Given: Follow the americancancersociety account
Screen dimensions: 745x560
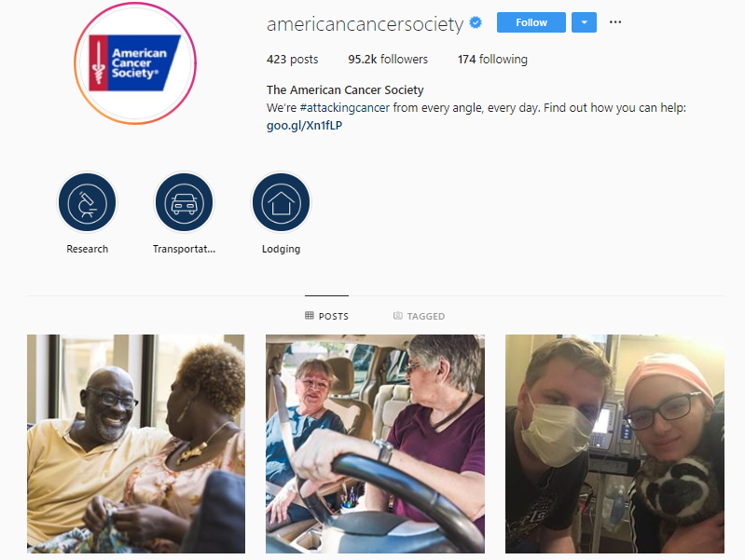Looking at the screenshot, I should (531, 22).
